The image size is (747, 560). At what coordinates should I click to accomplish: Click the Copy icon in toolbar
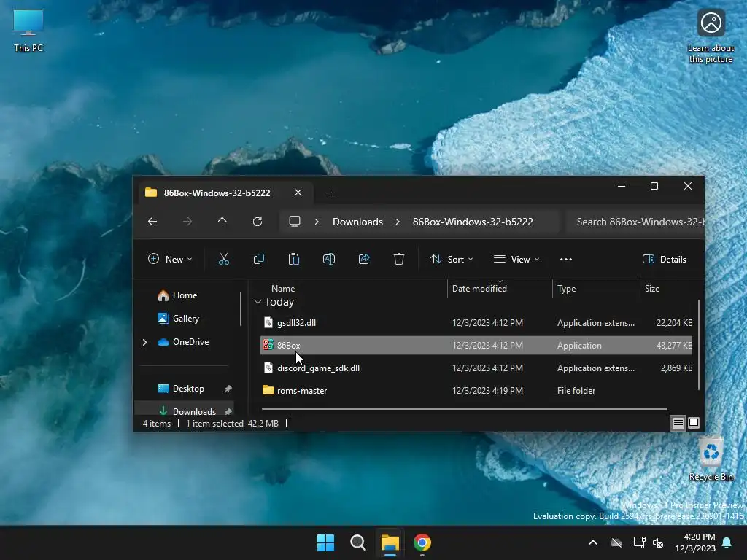tap(259, 259)
